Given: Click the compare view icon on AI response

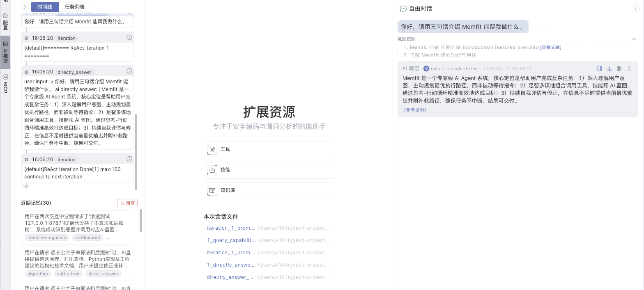Looking at the screenshot, I should (x=619, y=69).
